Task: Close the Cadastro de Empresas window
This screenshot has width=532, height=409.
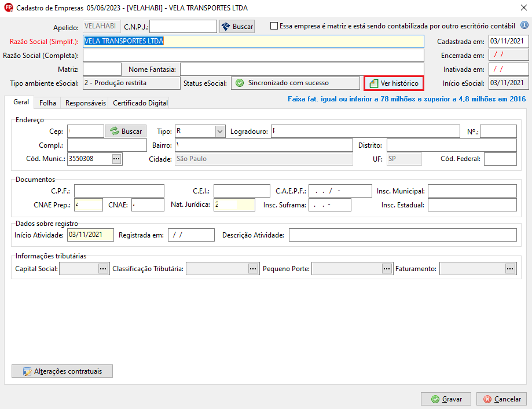Action: point(523,8)
